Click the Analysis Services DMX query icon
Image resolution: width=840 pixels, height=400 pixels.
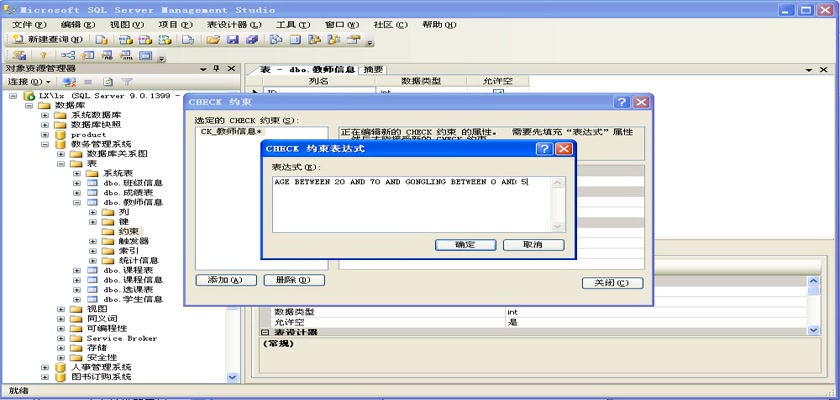(x=145, y=40)
